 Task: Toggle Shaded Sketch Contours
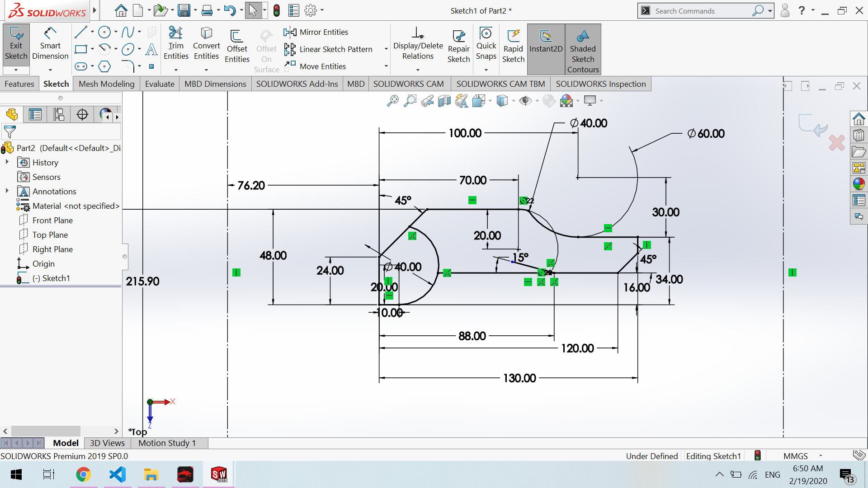pyautogui.click(x=583, y=49)
